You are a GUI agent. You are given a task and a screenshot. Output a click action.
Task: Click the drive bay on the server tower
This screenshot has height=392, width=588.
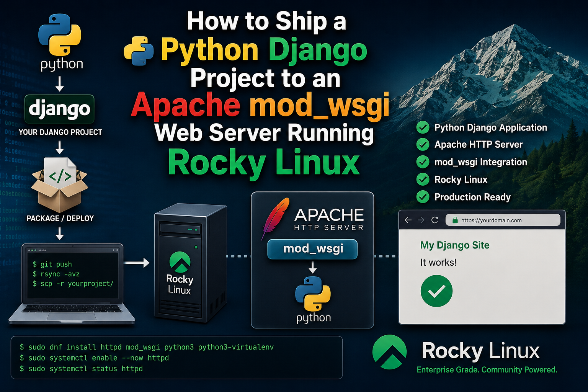point(180,229)
